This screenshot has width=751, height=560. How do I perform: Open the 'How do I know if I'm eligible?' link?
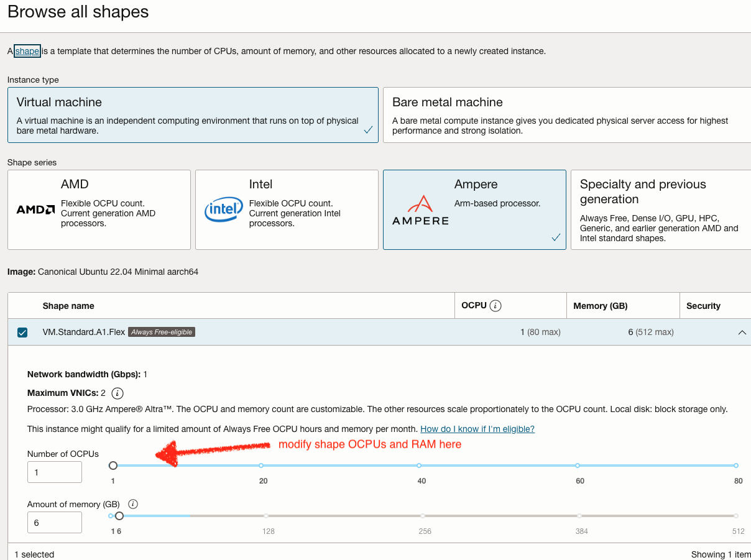[477, 429]
